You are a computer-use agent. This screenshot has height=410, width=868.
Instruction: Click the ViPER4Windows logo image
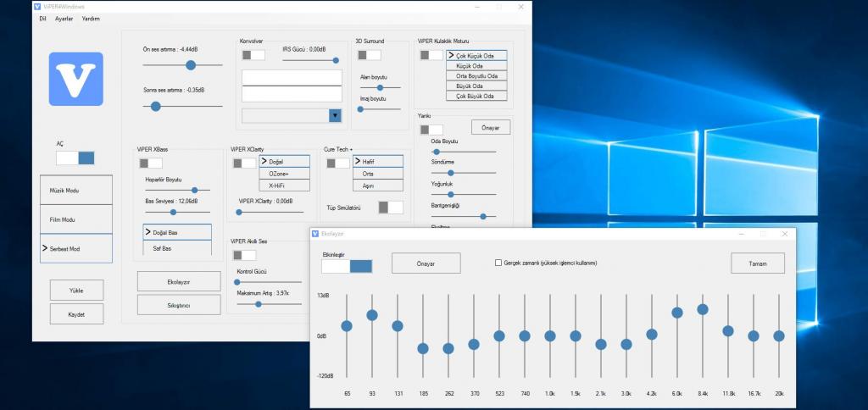75,79
